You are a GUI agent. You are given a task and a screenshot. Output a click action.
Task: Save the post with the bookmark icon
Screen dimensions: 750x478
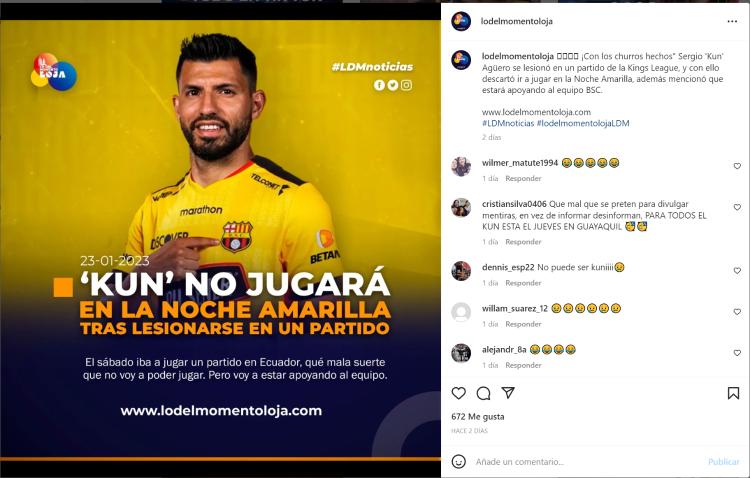733,393
